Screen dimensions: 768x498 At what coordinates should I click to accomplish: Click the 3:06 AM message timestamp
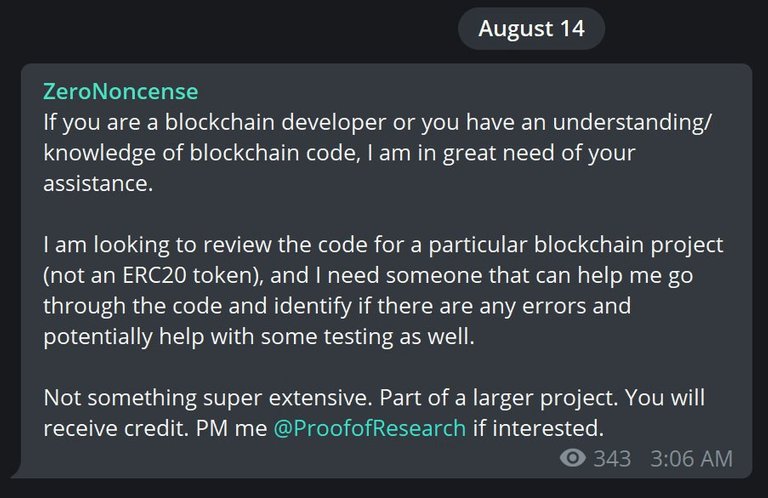click(691, 458)
